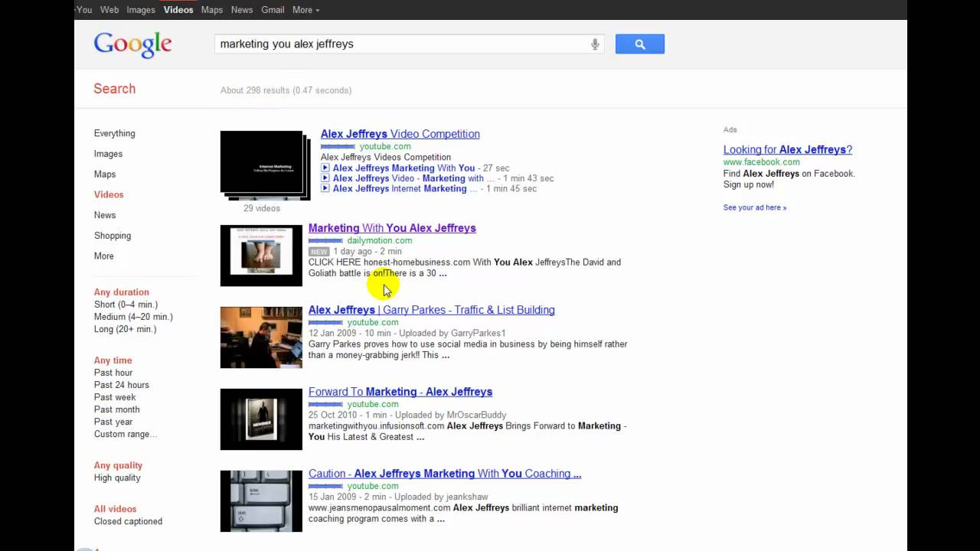Screen dimensions: 980x551
Task: Select Images in the left sidebar
Action: (108, 154)
